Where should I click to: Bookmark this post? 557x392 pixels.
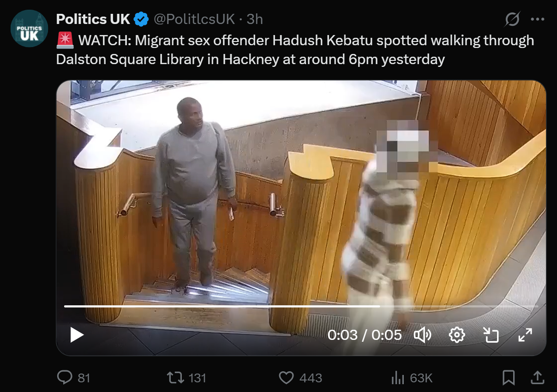pos(509,378)
